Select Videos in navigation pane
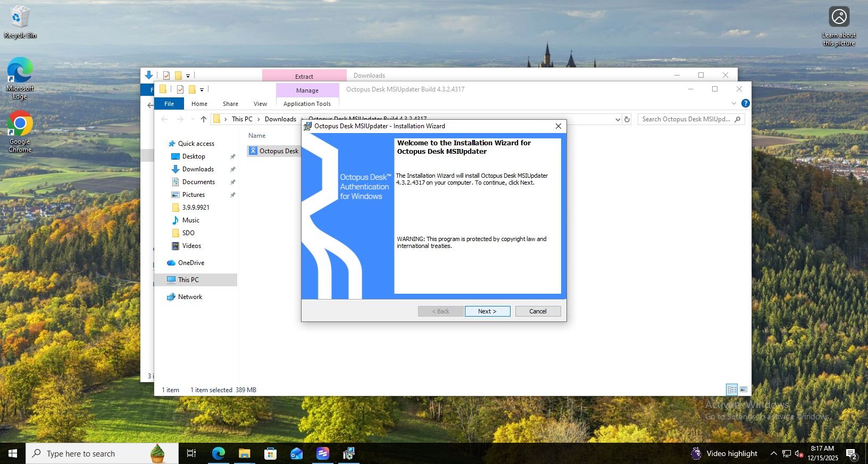This screenshot has height=464, width=868. (x=191, y=246)
